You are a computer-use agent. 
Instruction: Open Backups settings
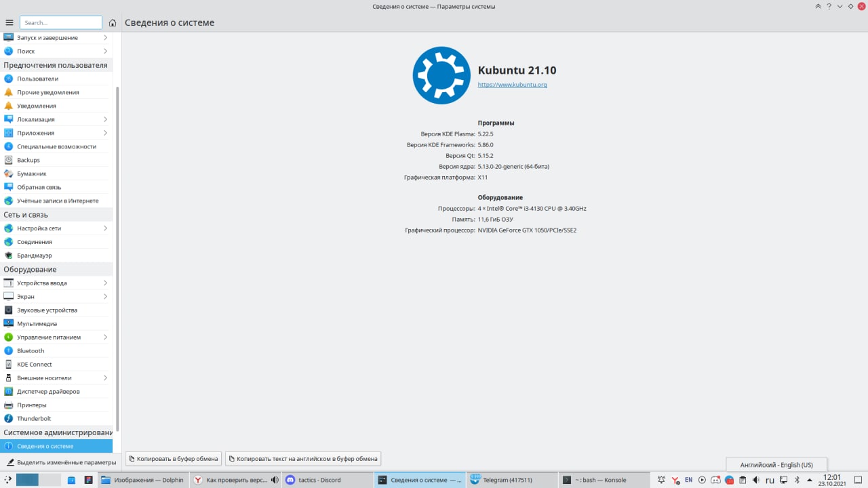point(56,160)
